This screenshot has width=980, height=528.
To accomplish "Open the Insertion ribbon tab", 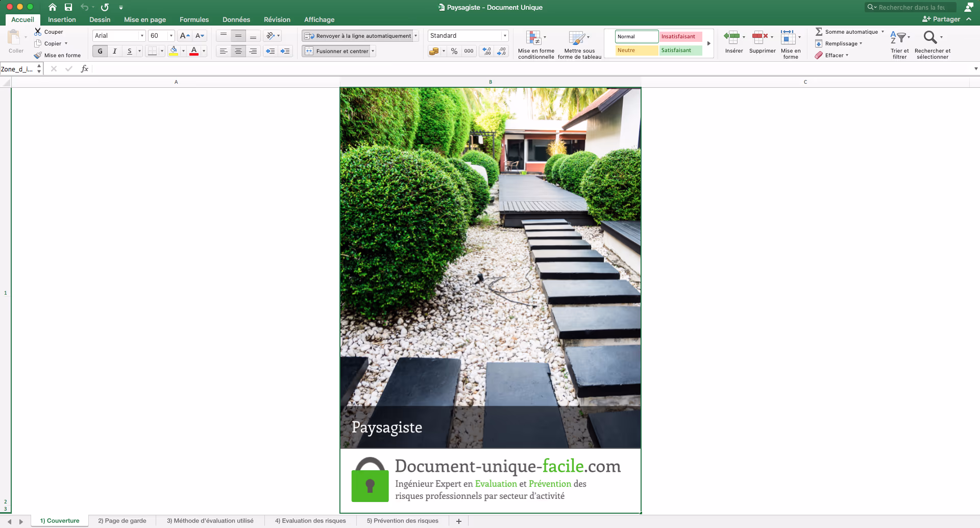I will click(x=62, y=19).
